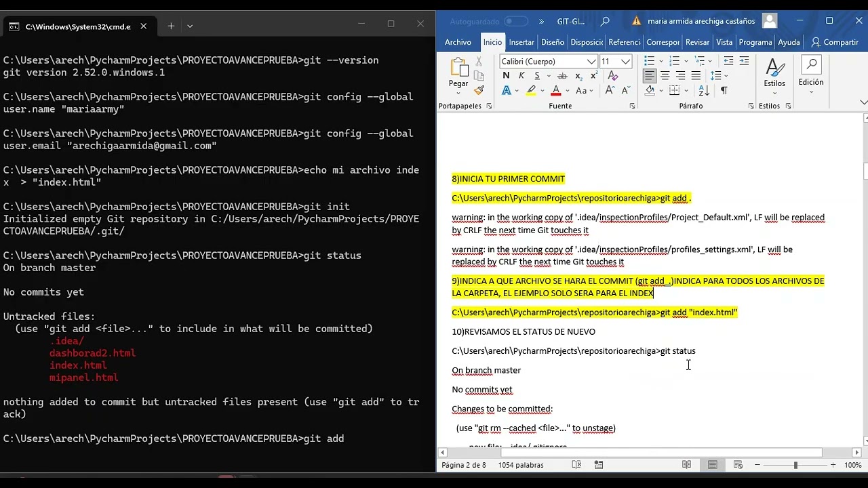The height and width of the screenshot is (488, 868).
Task: Click the Compartir button
Action: [x=835, y=42]
